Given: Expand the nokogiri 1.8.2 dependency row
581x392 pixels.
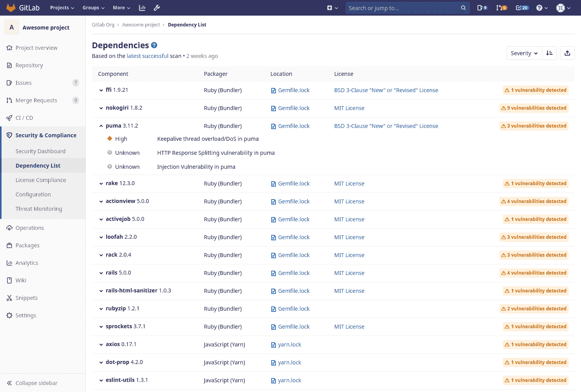Looking at the screenshot, I should [x=100, y=108].
